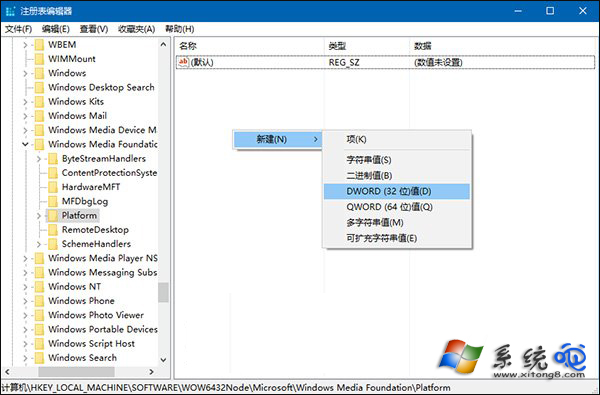Expand the SchemeHandlers subkey arrow

pos(39,244)
